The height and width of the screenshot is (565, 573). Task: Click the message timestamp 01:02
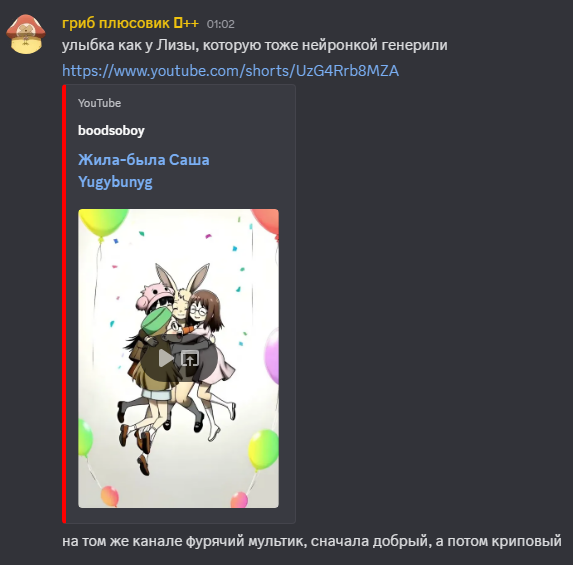pos(220,24)
